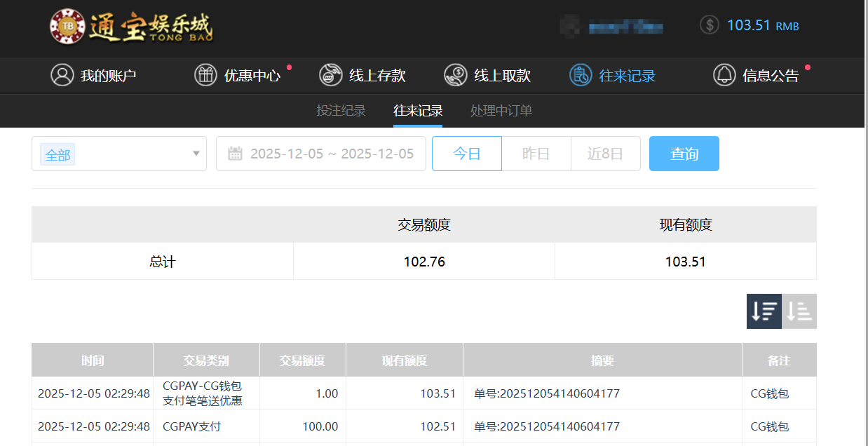Screen dimensions: 868x446
Task: Switch to the 投注纪录 tab
Action: pos(341,111)
